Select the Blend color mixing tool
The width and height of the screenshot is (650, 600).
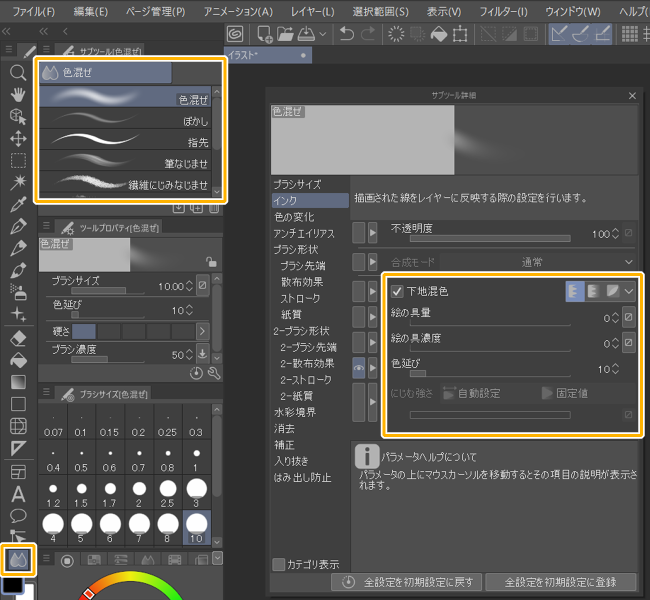point(18,560)
